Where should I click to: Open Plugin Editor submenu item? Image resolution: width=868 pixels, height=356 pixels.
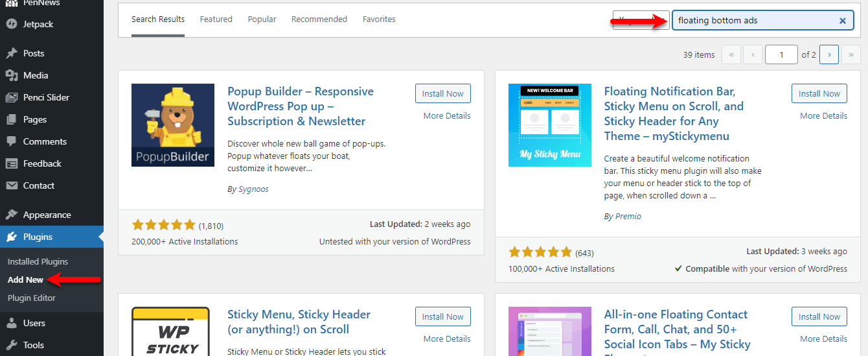pyautogui.click(x=32, y=298)
